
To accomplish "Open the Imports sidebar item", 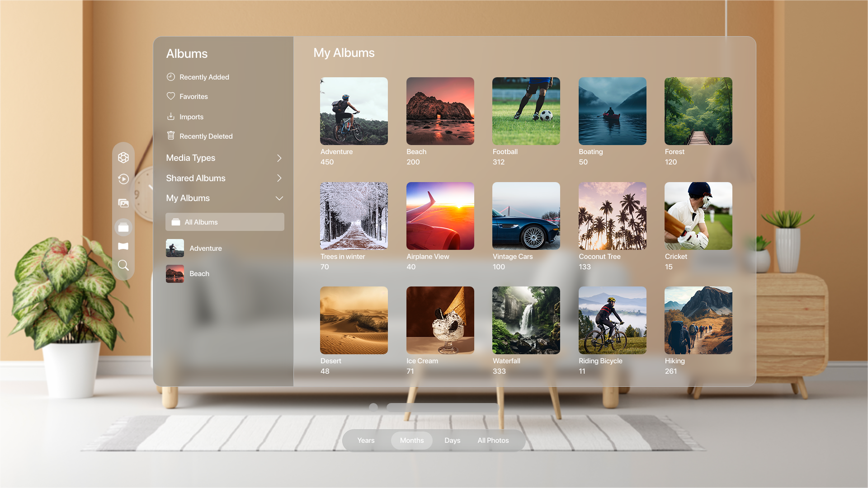I will 191,117.
